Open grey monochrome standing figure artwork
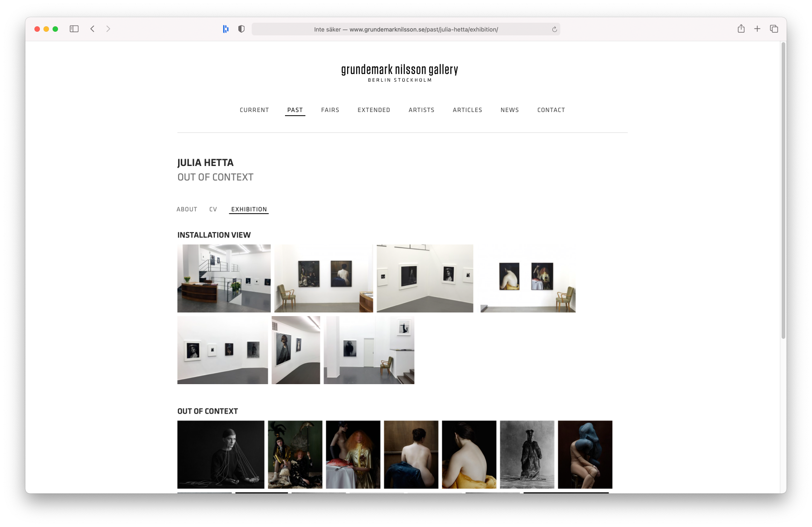 point(527,454)
